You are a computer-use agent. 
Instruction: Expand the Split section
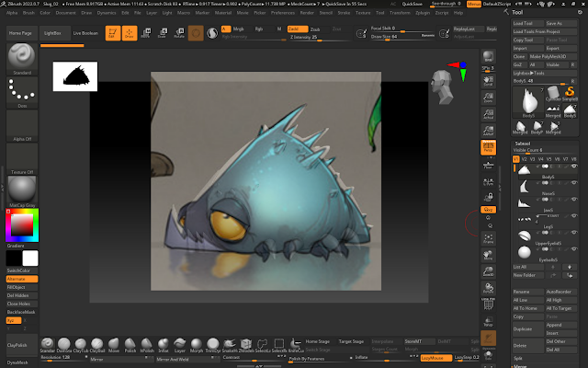(x=518, y=358)
